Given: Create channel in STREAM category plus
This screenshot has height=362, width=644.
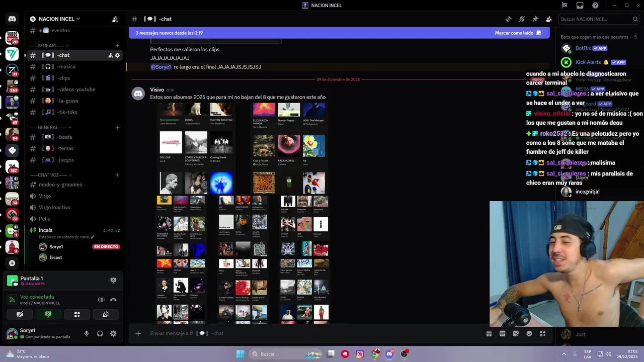Looking at the screenshot, I should (x=117, y=46).
